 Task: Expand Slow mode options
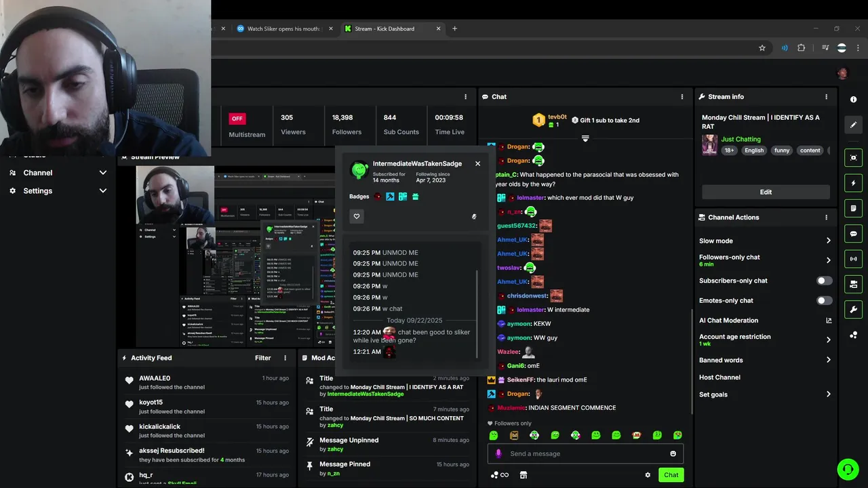tap(828, 241)
